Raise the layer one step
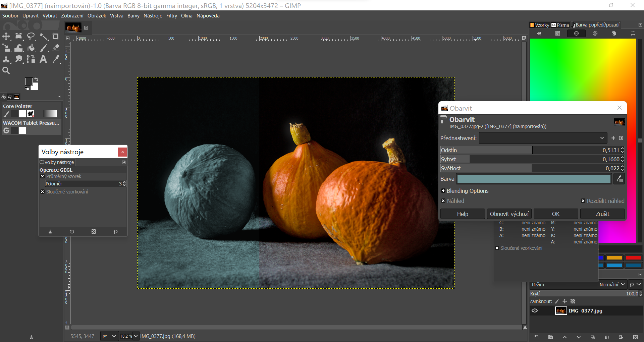This screenshot has width=644, height=342. pyautogui.click(x=565, y=337)
